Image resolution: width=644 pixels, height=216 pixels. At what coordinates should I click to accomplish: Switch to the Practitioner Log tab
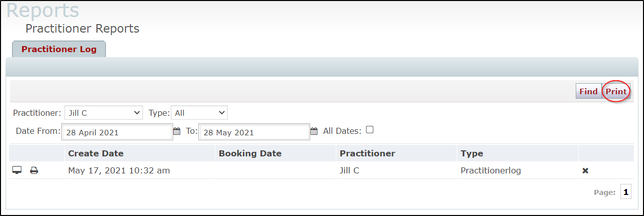(x=59, y=49)
